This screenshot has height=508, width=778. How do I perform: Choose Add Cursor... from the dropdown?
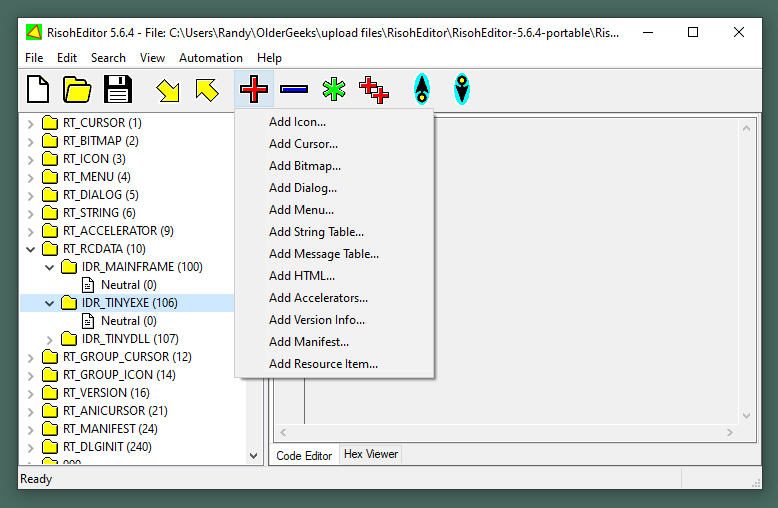(334, 144)
